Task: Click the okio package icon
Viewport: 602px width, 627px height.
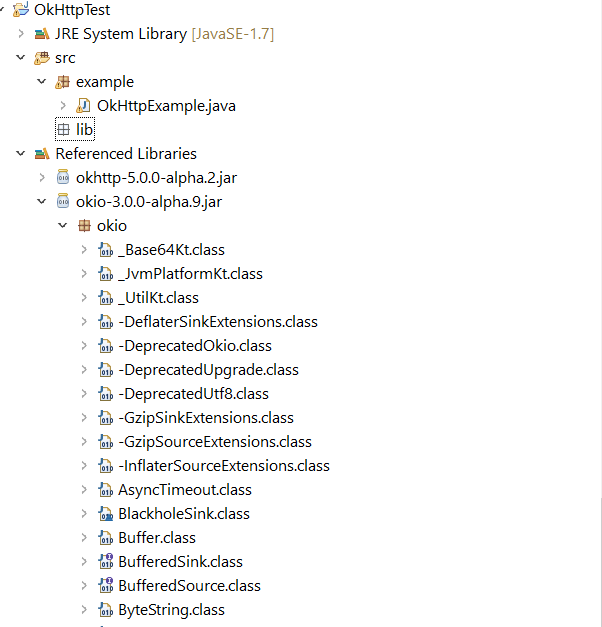Action: (x=84, y=226)
